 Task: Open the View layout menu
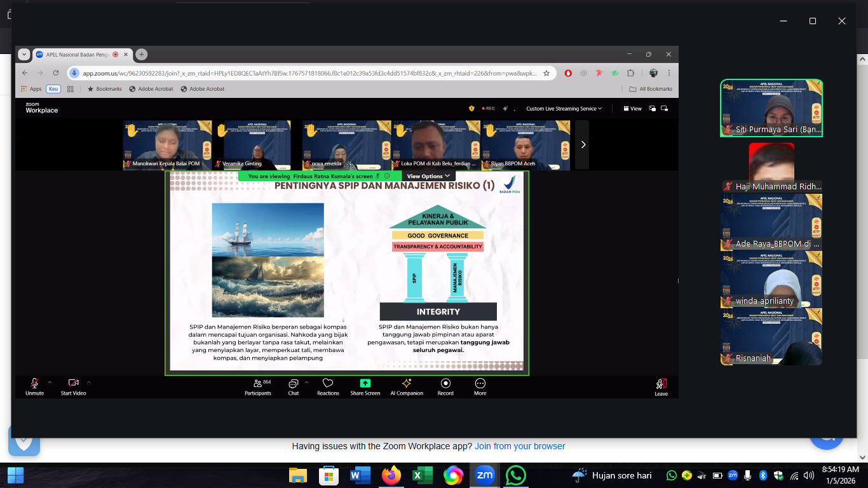[632, 109]
